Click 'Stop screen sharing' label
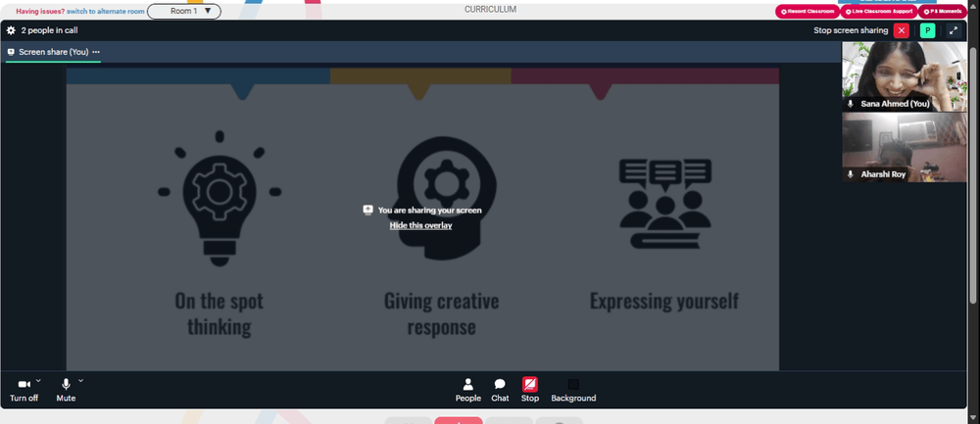The width and height of the screenshot is (980, 424). click(851, 30)
